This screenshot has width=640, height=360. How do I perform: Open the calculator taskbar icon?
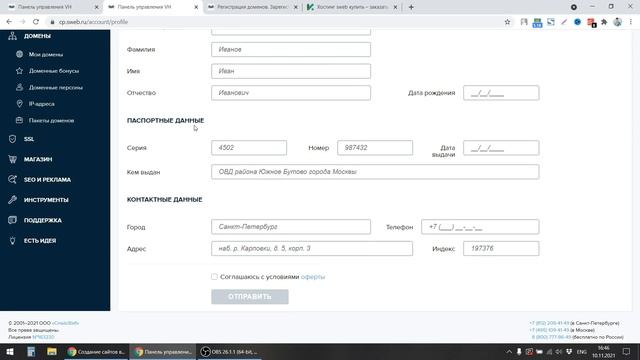click(31, 351)
